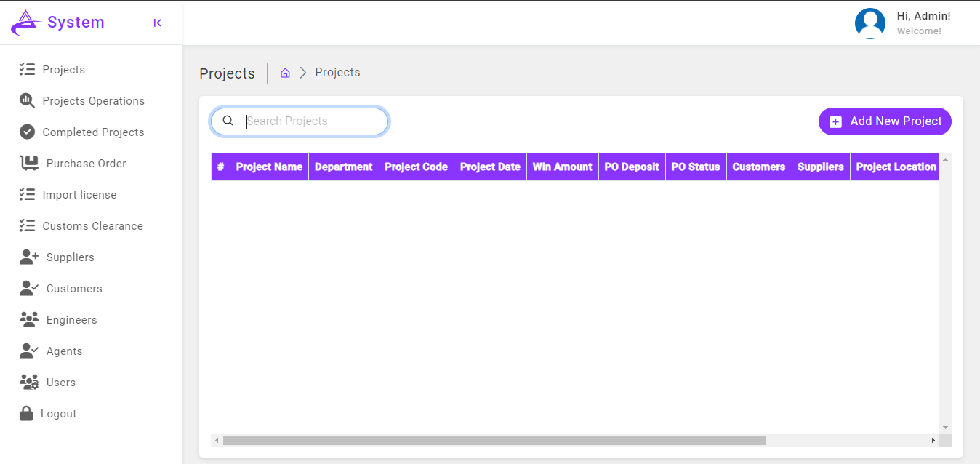Click the home icon in breadcrumb
The width and height of the screenshot is (980, 464).
point(285,73)
